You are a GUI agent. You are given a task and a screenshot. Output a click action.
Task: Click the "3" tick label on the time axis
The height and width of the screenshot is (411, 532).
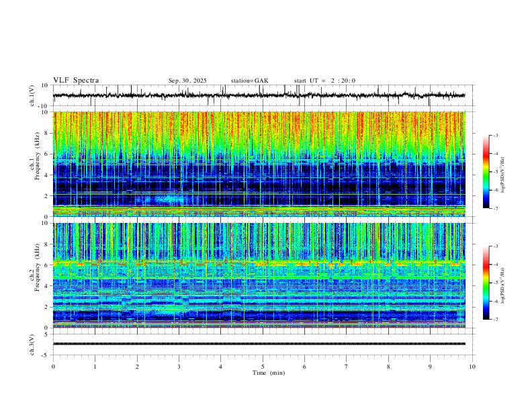coord(179,367)
